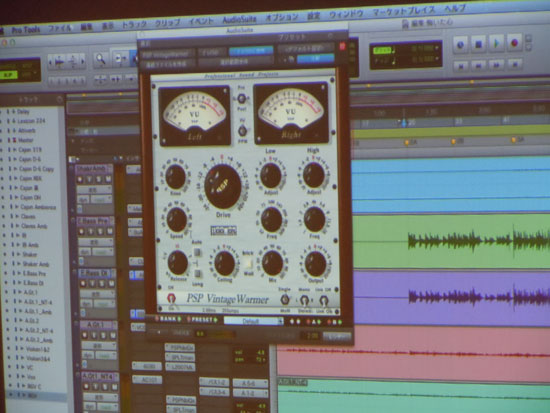Click the transport Record button
Image resolution: width=550 pixels, height=413 pixels.
pos(514,43)
